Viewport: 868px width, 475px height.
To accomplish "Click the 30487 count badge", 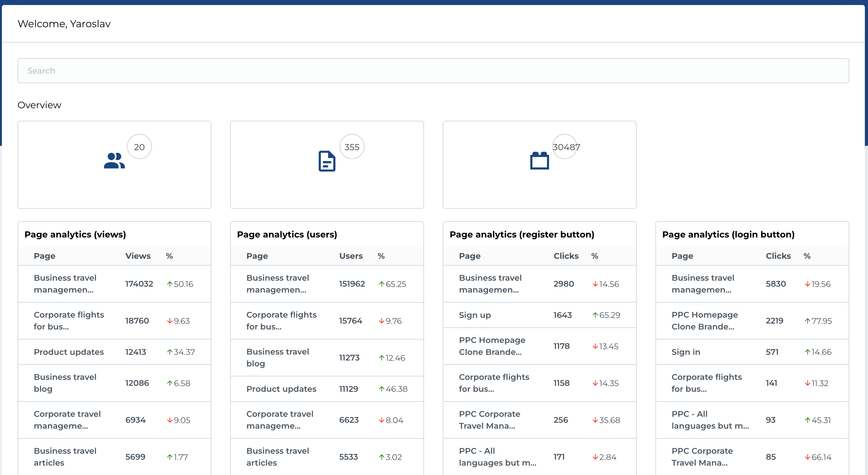I will [x=565, y=147].
